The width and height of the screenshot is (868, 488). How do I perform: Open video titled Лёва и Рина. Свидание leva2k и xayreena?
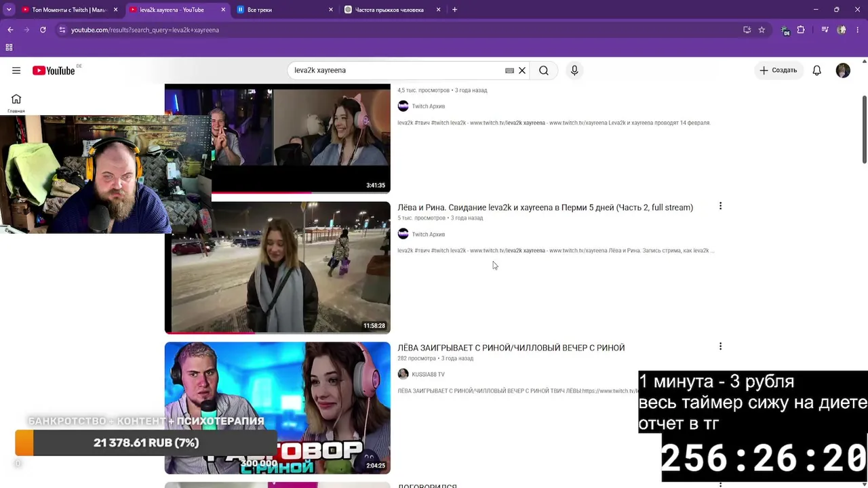pos(545,207)
